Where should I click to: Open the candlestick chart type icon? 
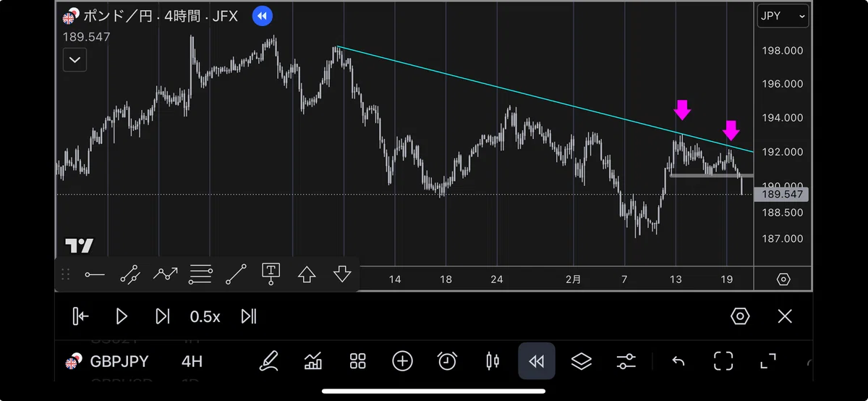tap(492, 360)
